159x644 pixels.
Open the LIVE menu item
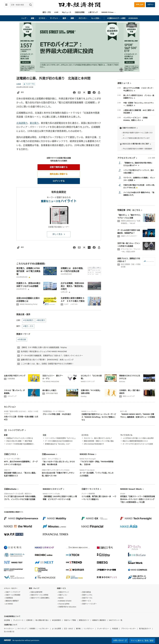(x=56, y=12)
